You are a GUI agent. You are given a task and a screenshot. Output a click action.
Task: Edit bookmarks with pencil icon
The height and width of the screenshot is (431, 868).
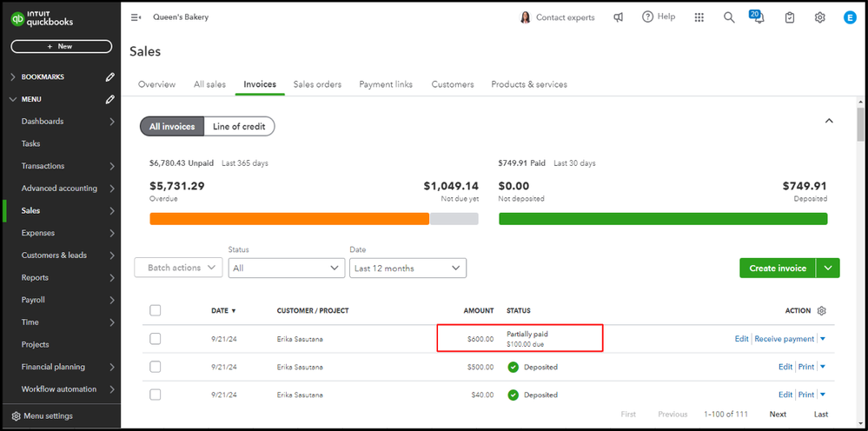tap(109, 77)
